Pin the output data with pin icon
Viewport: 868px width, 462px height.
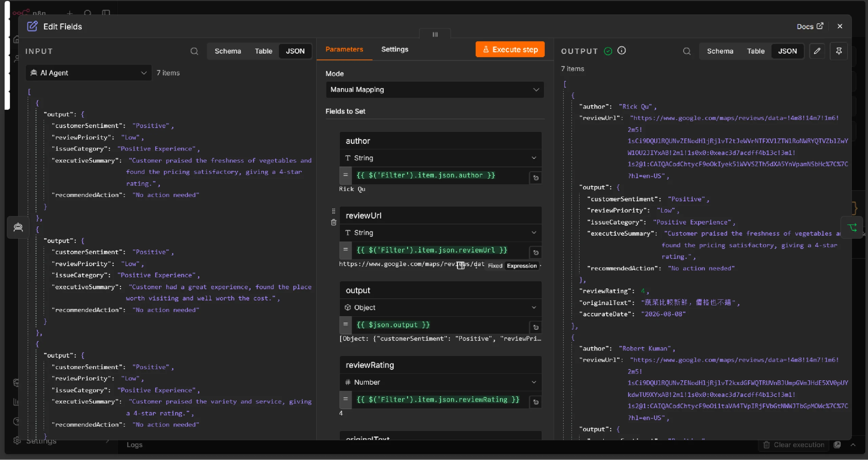[x=839, y=51]
